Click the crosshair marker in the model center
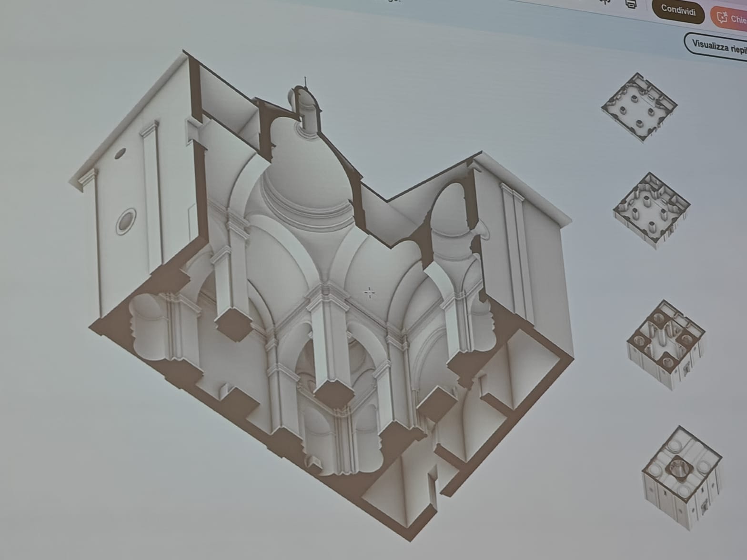Screen dimensions: 747x560 point(369,292)
